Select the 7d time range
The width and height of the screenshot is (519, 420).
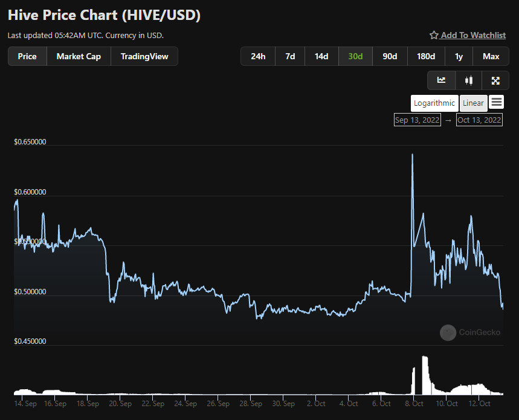click(x=290, y=56)
